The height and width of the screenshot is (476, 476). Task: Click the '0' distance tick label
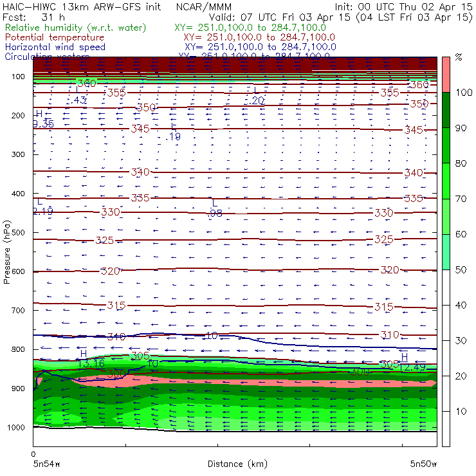[x=33, y=454]
